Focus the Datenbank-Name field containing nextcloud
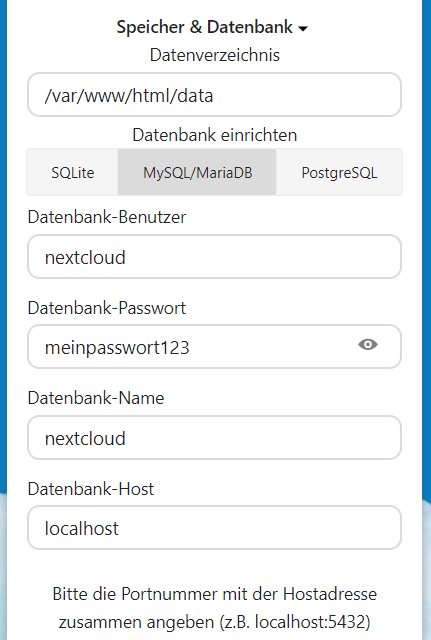The image size is (431, 640). pos(214,438)
